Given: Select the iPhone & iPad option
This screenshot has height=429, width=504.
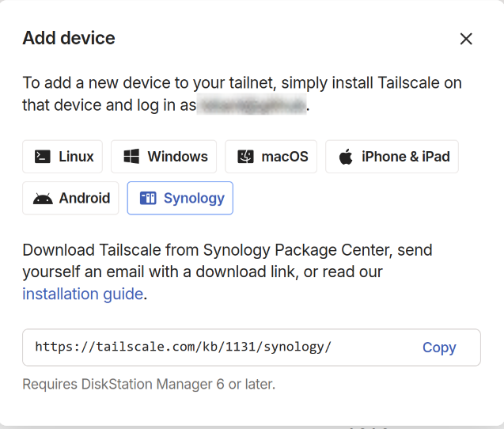Looking at the screenshot, I should click(x=392, y=157).
